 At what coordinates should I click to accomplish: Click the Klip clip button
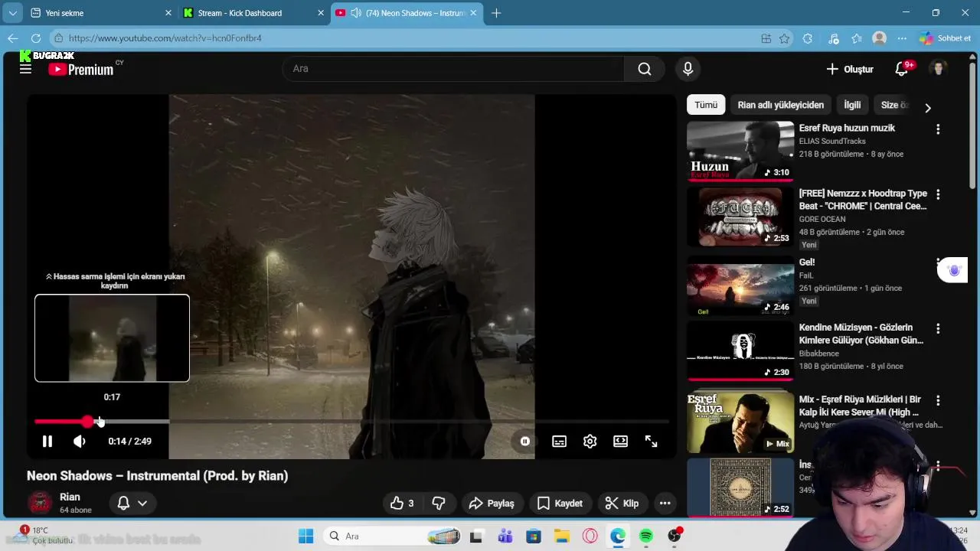coord(622,504)
